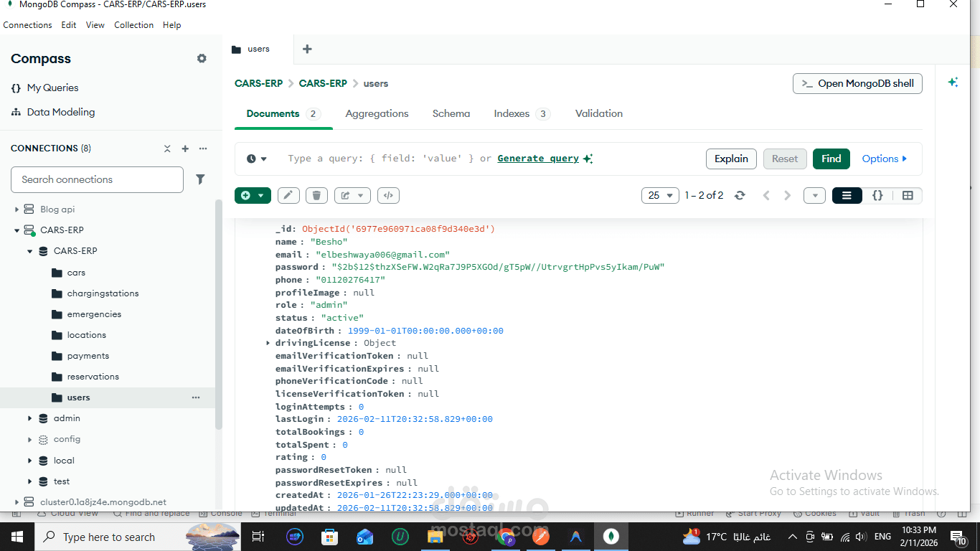Screen dimensions: 980x551
Task: Click CARS-ERP connection breadcrumb link
Action: (258, 83)
